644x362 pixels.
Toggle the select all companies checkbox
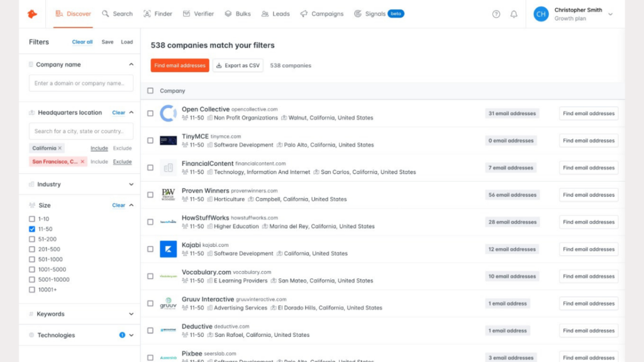tap(150, 90)
